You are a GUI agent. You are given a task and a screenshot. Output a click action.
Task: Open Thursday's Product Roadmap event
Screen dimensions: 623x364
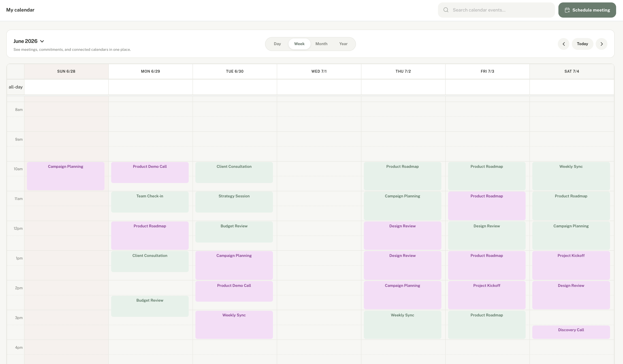tap(403, 176)
